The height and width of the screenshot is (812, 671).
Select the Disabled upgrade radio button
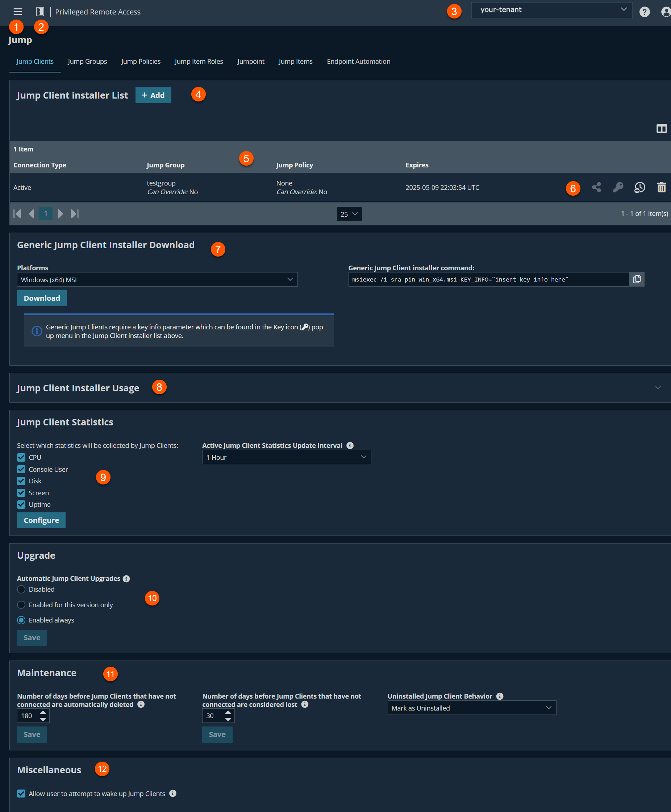(x=21, y=590)
